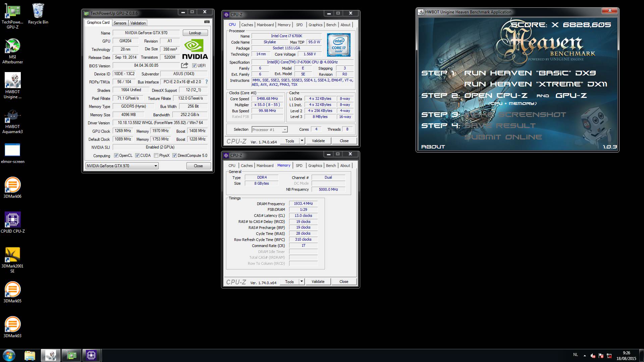Open About in the Heaven benchmark window
644x362 pixels.
click(x=433, y=147)
